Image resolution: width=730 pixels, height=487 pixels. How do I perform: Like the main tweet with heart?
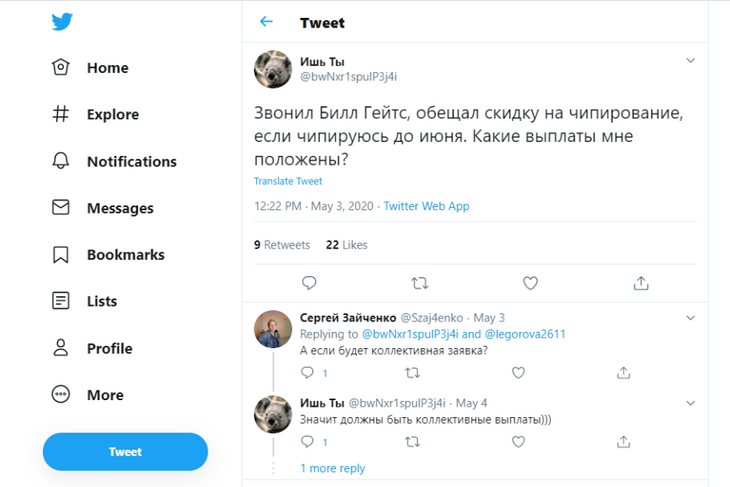(x=531, y=283)
